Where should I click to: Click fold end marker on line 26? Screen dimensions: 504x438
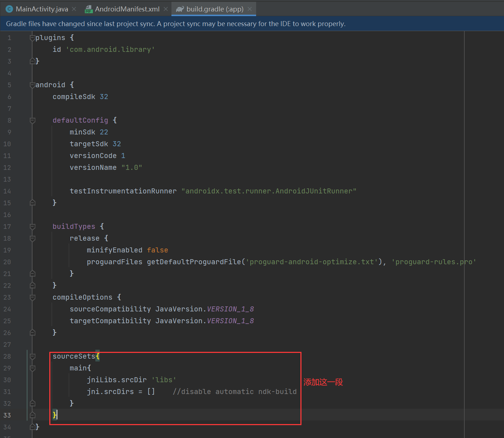pos(33,333)
